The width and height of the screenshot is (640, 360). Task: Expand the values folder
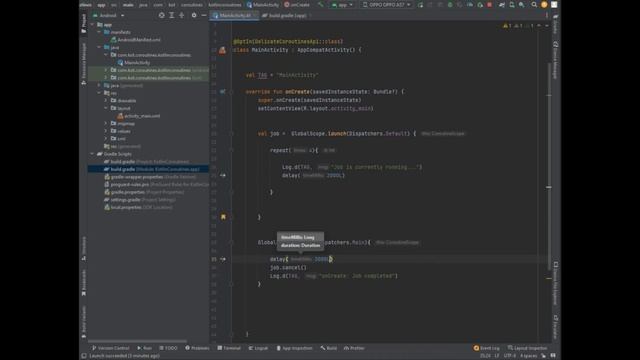click(106, 131)
